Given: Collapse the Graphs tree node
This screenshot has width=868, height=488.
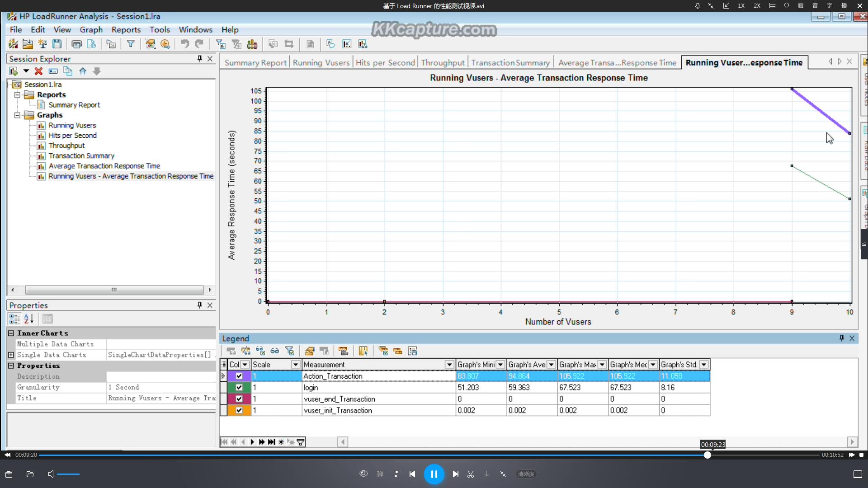Looking at the screenshot, I should pyautogui.click(x=17, y=115).
